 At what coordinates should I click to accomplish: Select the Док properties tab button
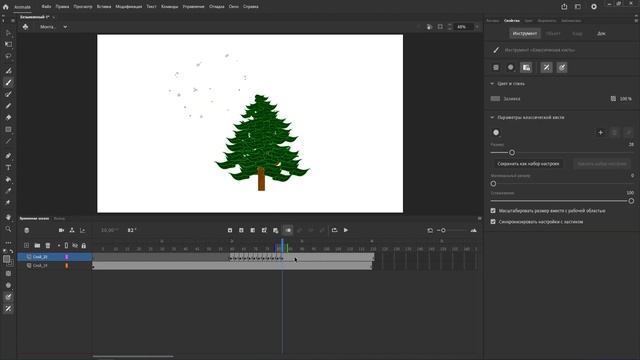coord(601,33)
